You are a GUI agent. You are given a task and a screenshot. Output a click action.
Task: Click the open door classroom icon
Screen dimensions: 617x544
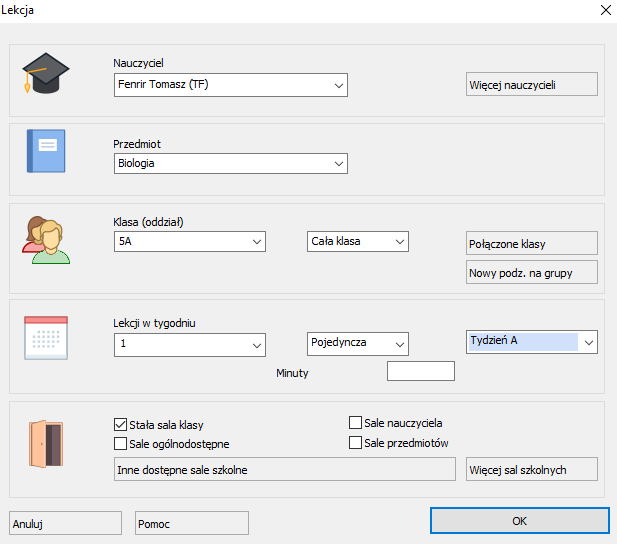(46, 444)
